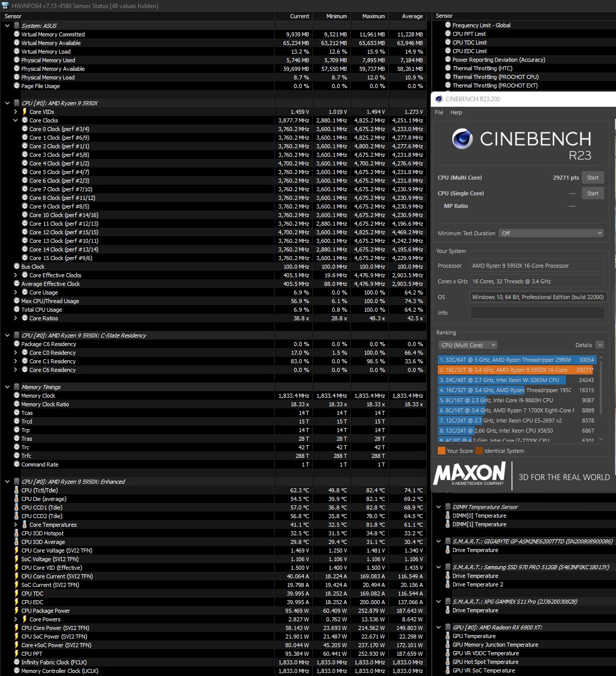
Task: Open the Cinebench Help menu
Action: (x=456, y=112)
